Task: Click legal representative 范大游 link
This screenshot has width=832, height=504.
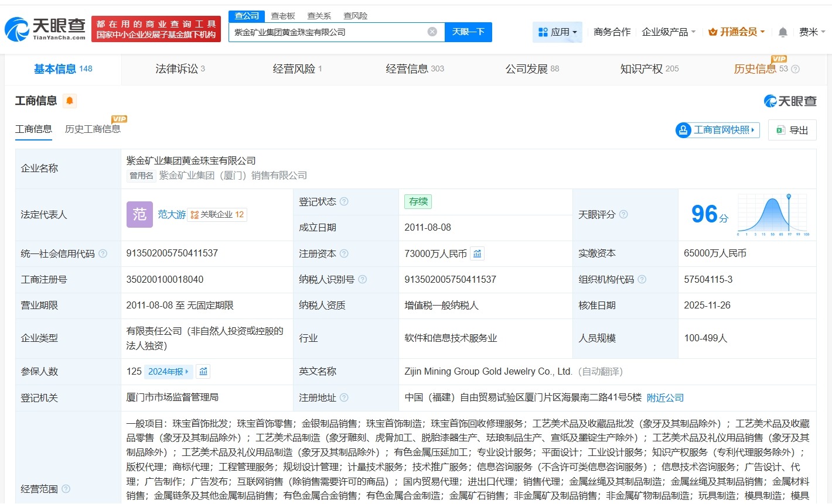Action: [x=172, y=215]
